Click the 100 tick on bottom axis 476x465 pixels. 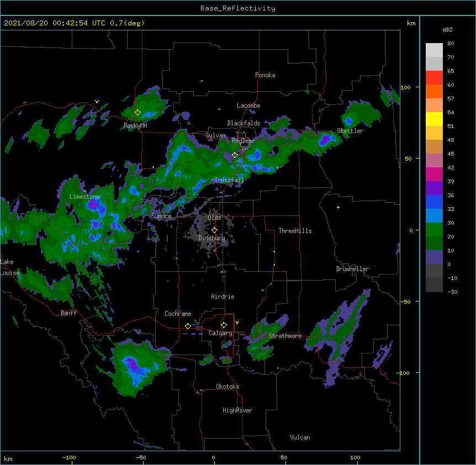[x=355, y=457]
